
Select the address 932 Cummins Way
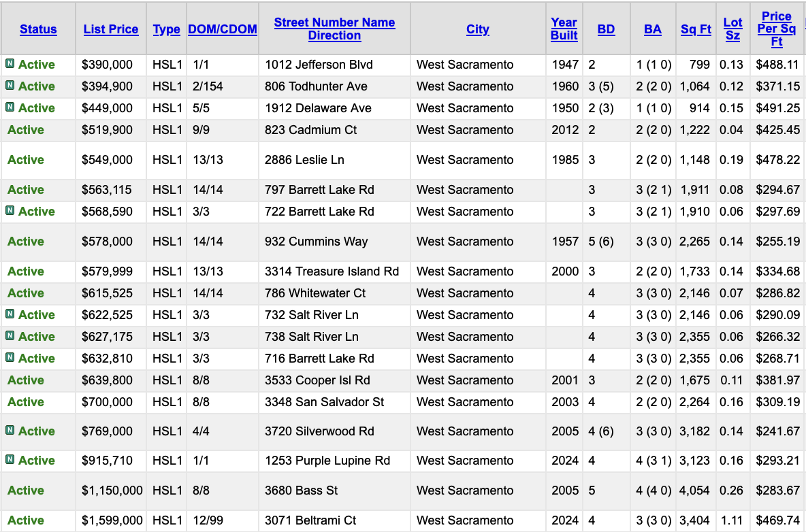316,242
